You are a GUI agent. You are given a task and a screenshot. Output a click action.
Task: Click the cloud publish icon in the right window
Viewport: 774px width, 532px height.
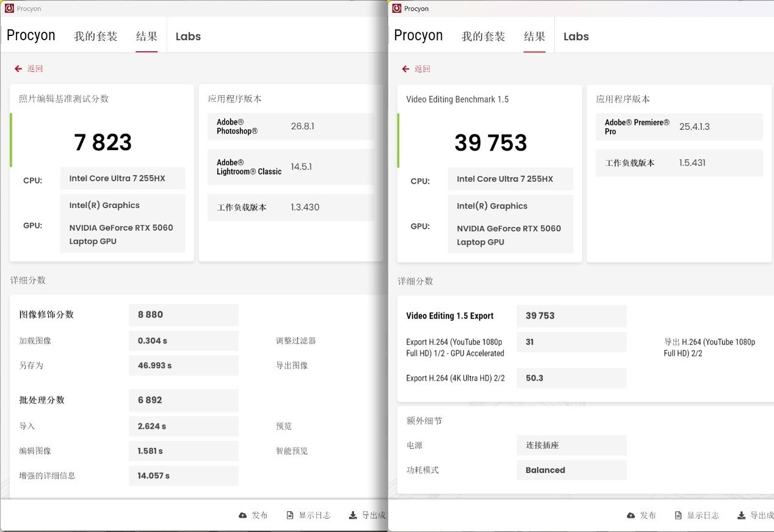pos(631,515)
